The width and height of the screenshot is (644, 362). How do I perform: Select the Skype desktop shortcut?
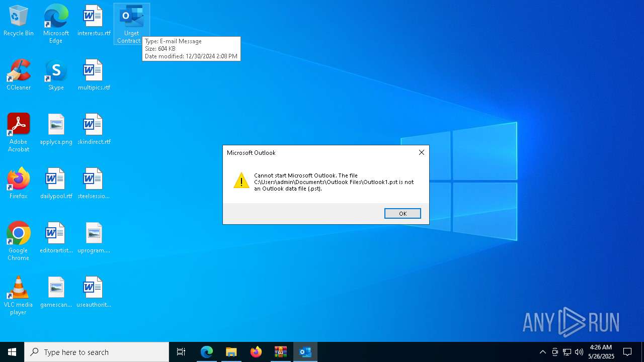tap(56, 75)
